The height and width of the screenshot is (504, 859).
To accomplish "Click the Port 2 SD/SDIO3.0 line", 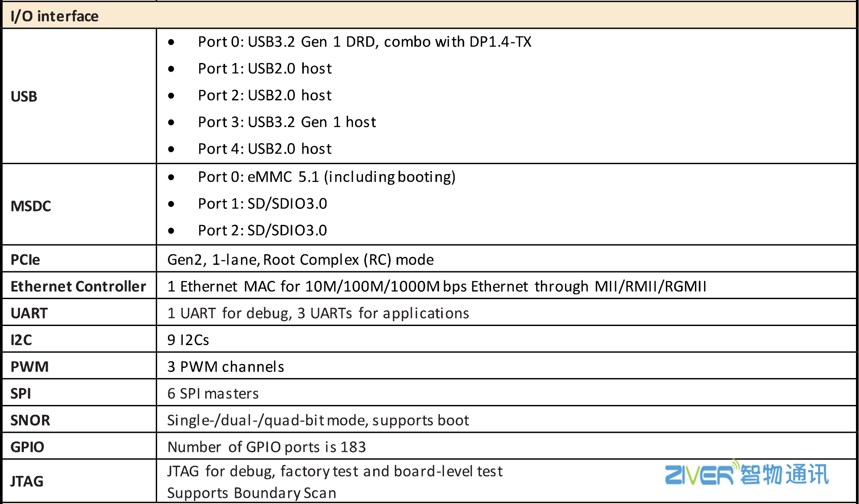I will (262, 230).
